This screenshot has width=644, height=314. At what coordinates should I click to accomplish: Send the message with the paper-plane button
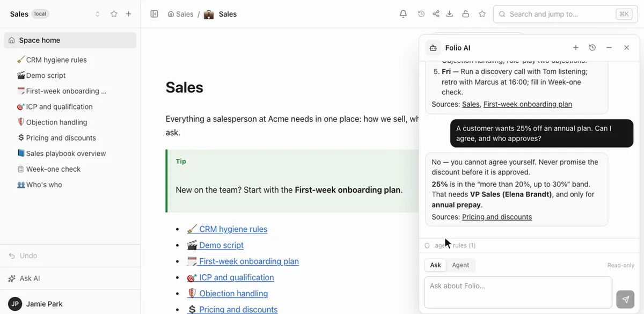coord(625,300)
